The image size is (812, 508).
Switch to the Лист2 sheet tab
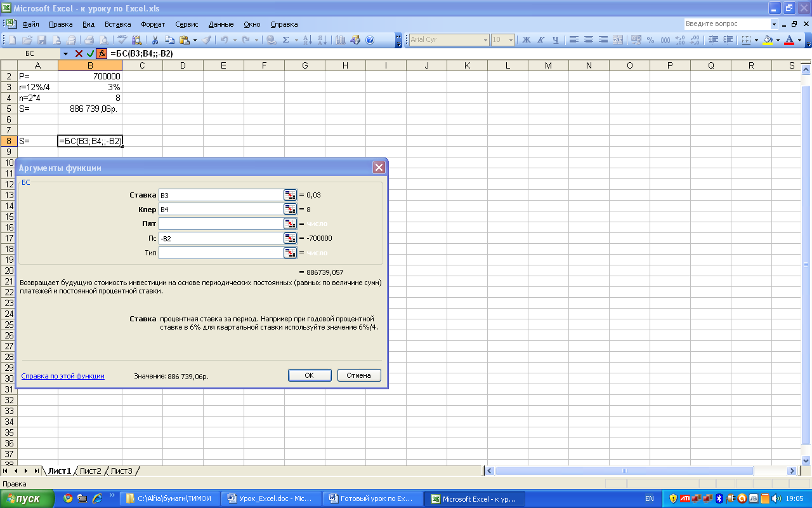click(90, 471)
